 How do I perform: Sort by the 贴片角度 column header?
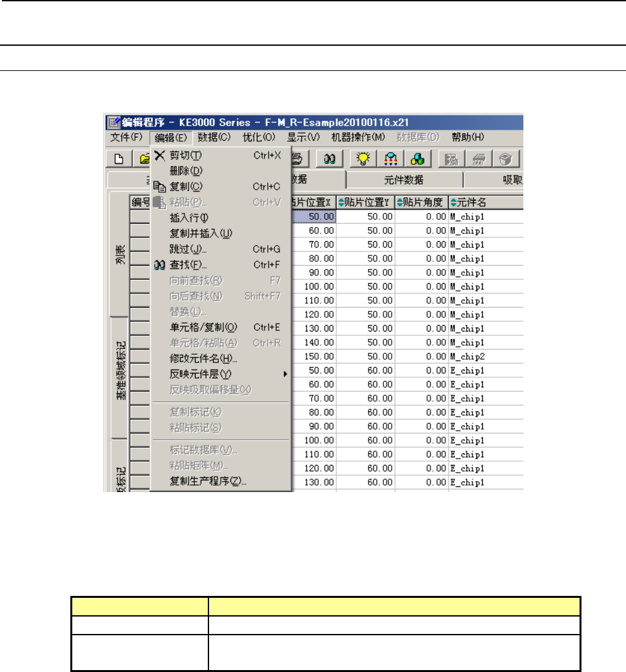421,203
